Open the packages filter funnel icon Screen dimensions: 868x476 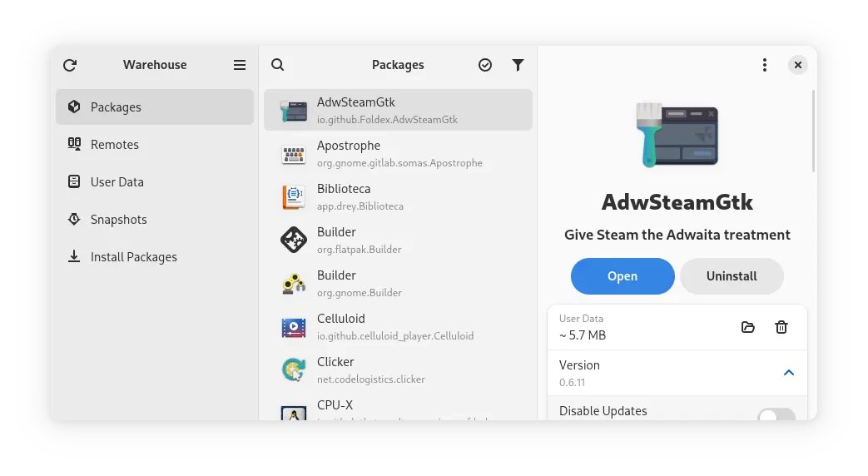click(x=518, y=65)
